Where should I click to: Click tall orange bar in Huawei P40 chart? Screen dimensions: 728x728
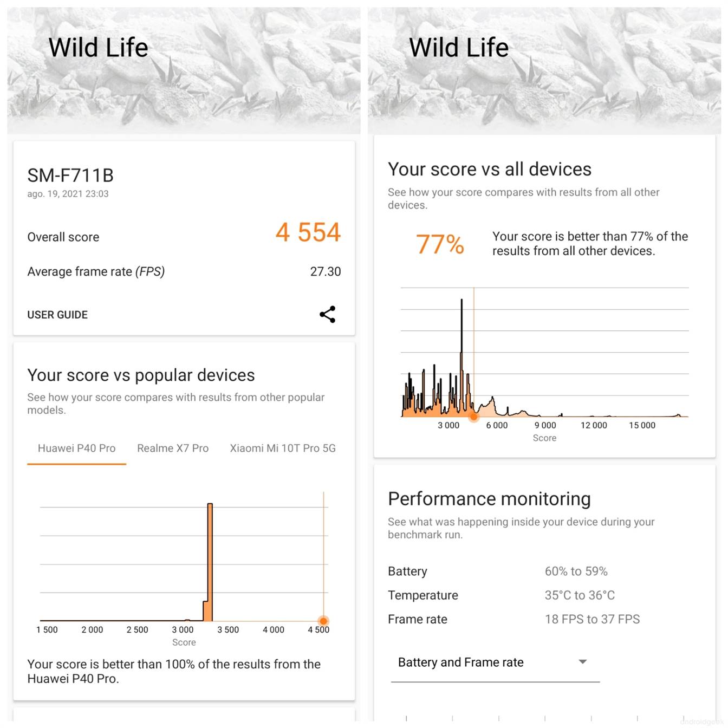[x=210, y=562]
